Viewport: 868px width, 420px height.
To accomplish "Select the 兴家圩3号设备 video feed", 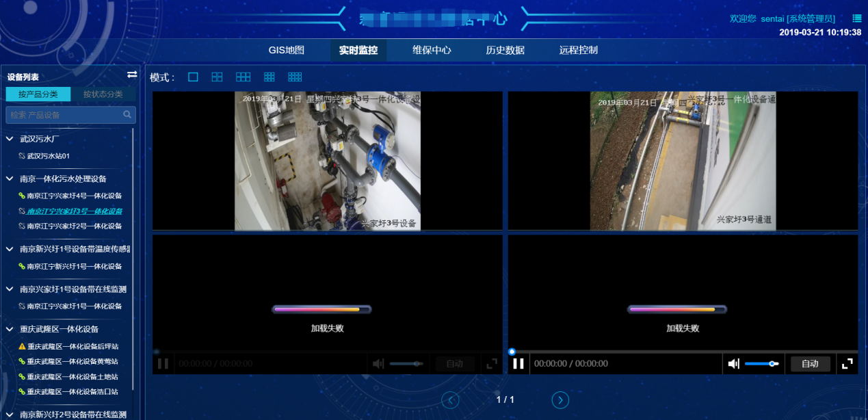I will (327, 161).
